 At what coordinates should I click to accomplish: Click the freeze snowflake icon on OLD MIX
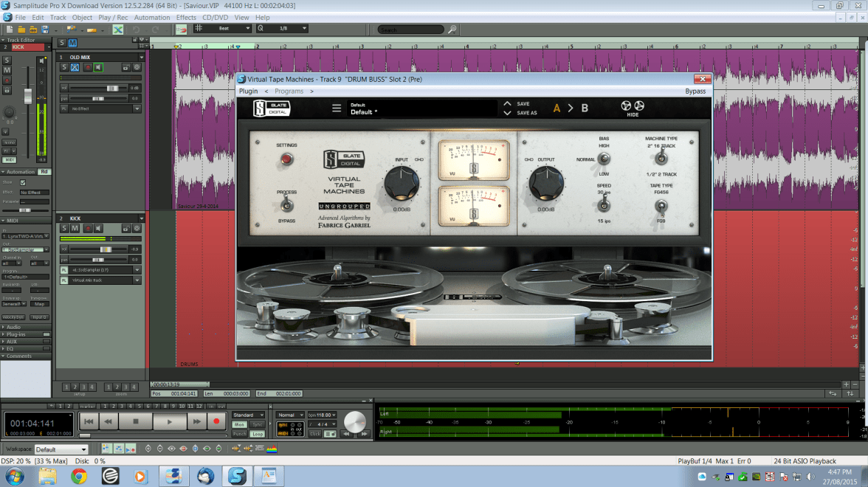pyautogui.click(x=137, y=67)
